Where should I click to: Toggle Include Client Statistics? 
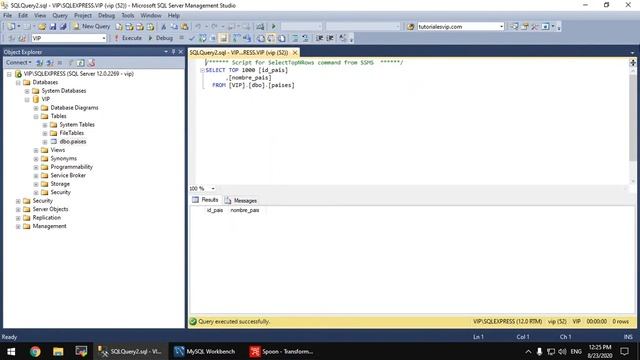pos(247,38)
